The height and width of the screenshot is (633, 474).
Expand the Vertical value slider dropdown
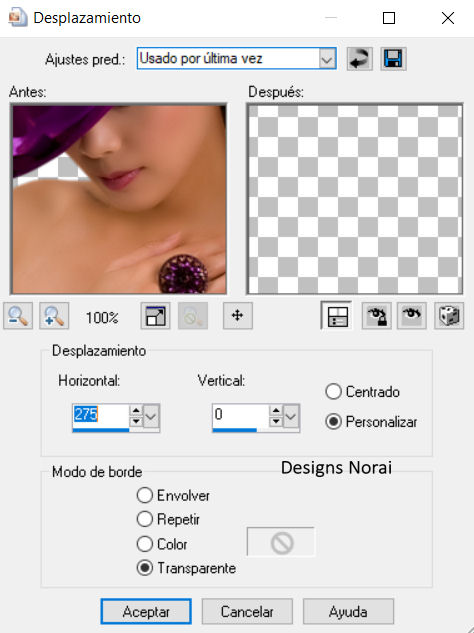click(291, 417)
